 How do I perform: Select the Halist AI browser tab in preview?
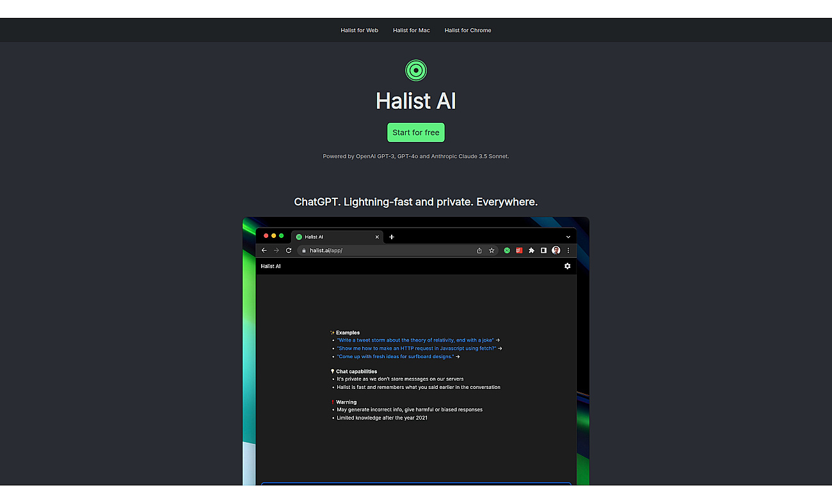(x=337, y=237)
